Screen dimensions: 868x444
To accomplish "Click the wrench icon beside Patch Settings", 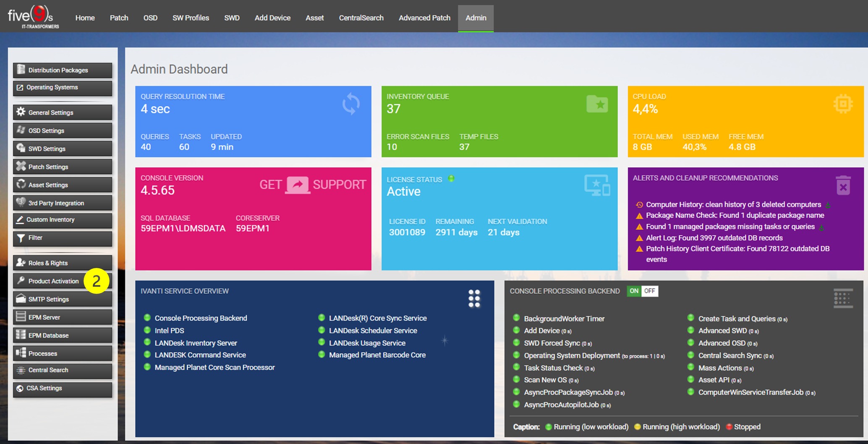I will coord(21,166).
